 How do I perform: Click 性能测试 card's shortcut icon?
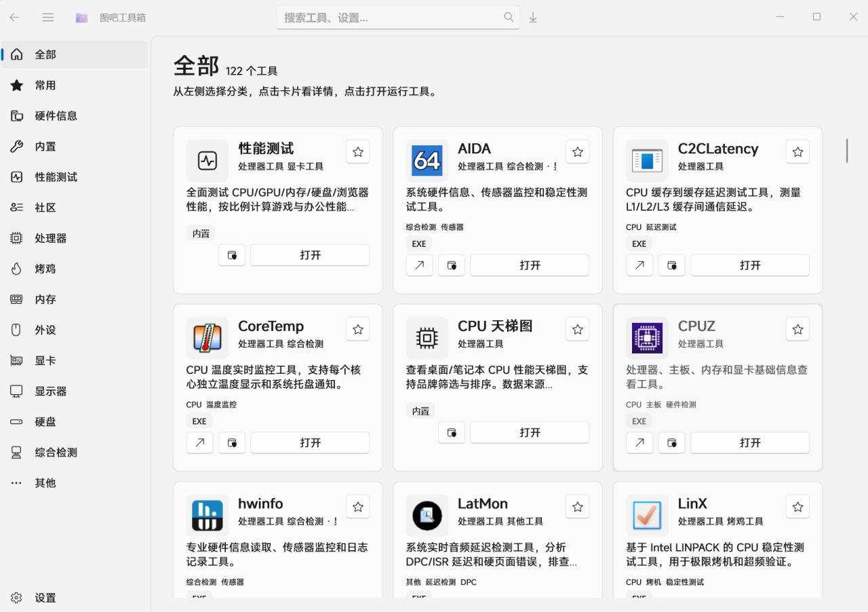point(232,255)
